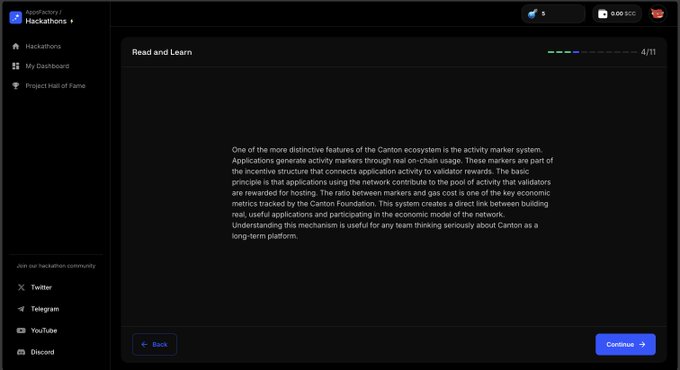Click the blue gem points icon
The image size is (680, 370).
tap(533, 14)
